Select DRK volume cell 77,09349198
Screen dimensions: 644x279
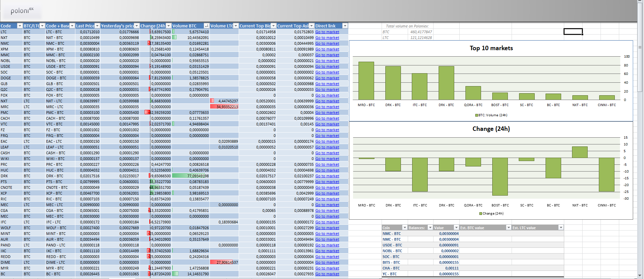[x=191, y=176]
